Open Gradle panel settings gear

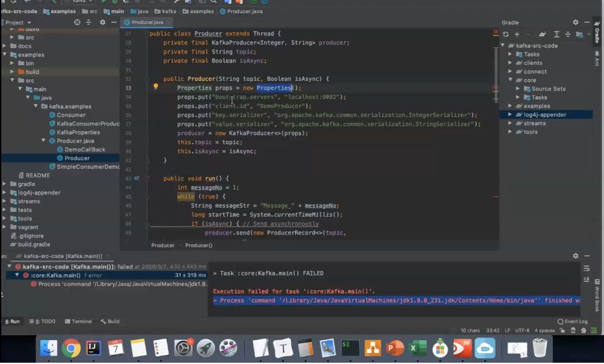click(x=576, y=22)
